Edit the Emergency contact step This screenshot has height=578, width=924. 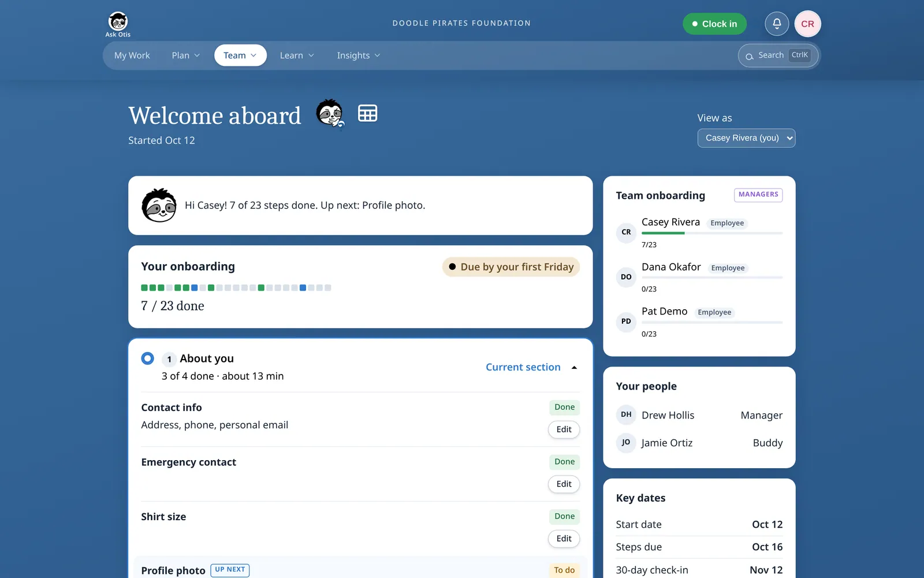point(564,484)
